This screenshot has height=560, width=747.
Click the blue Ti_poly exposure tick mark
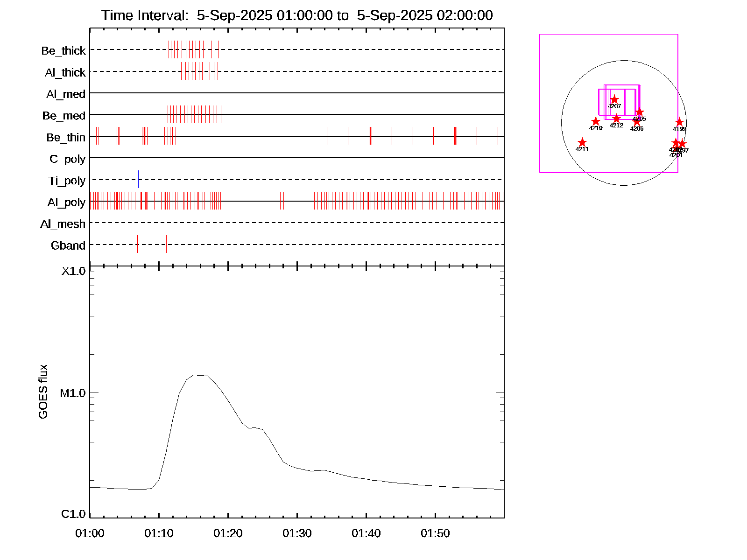tap(138, 179)
